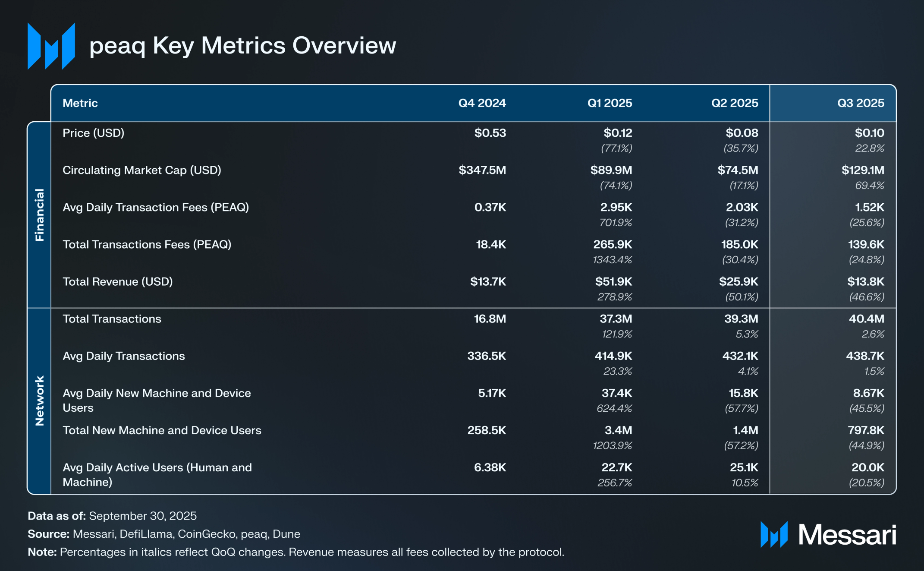Click the Q3 2025 market cap $129.1M

(x=862, y=170)
